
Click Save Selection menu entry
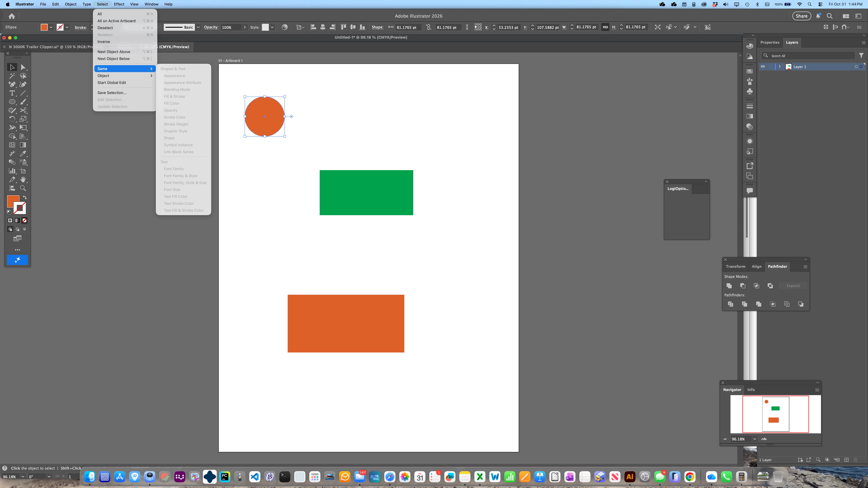[x=112, y=93]
